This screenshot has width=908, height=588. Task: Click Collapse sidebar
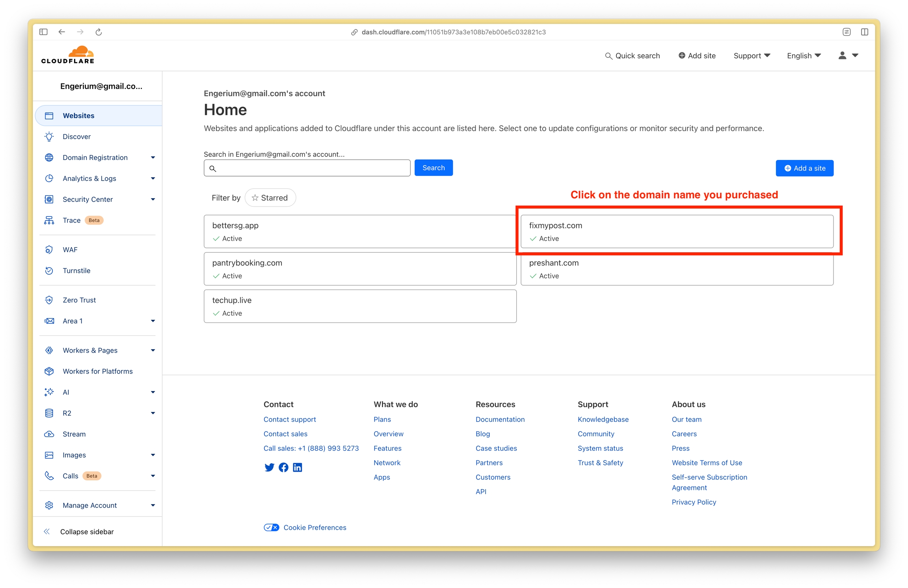[87, 531]
